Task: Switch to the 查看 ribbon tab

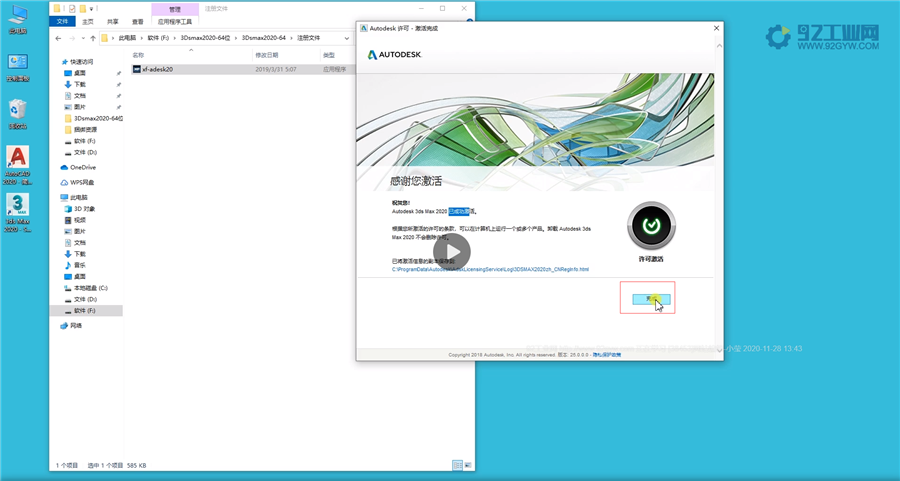Action: click(138, 22)
